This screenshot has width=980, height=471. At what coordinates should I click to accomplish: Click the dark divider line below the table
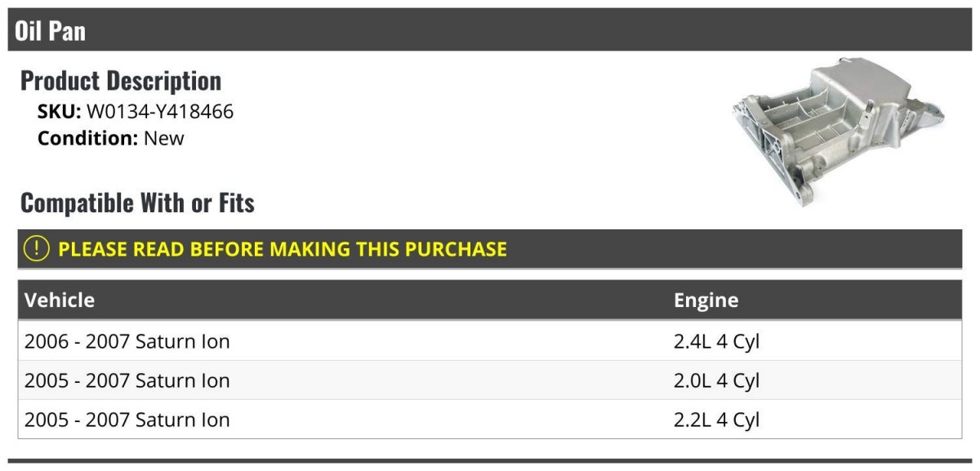tap(490, 461)
